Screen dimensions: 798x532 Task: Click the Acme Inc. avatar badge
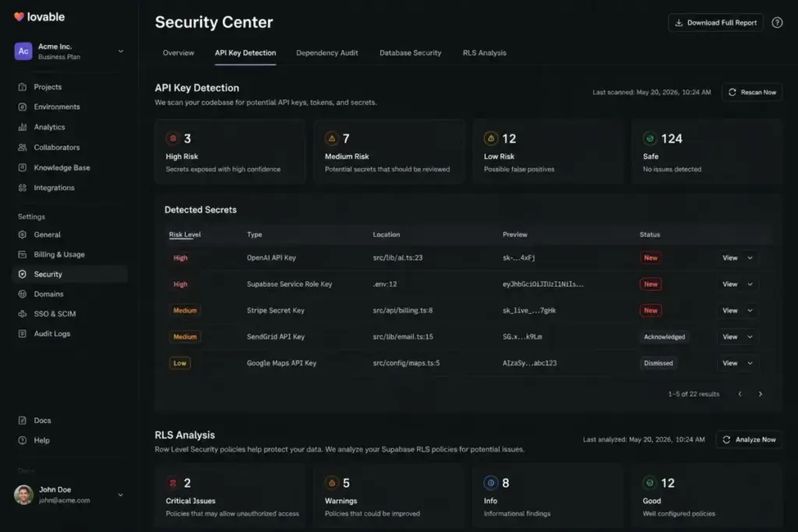point(23,51)
